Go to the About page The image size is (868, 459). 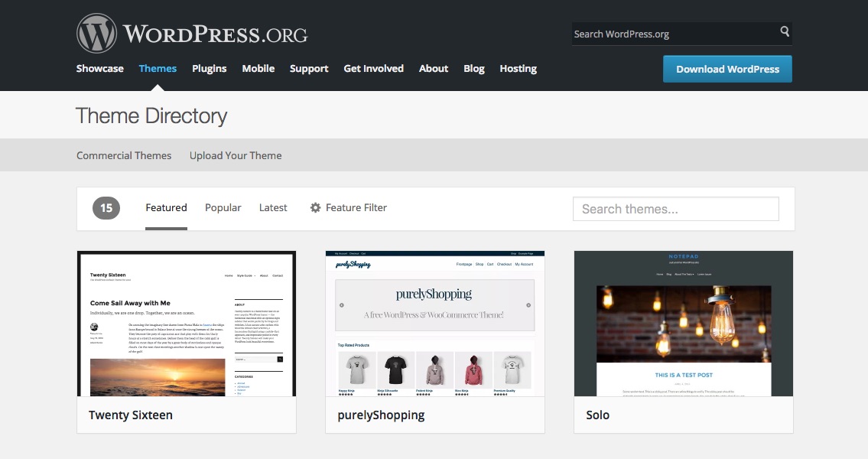point(434,69)
